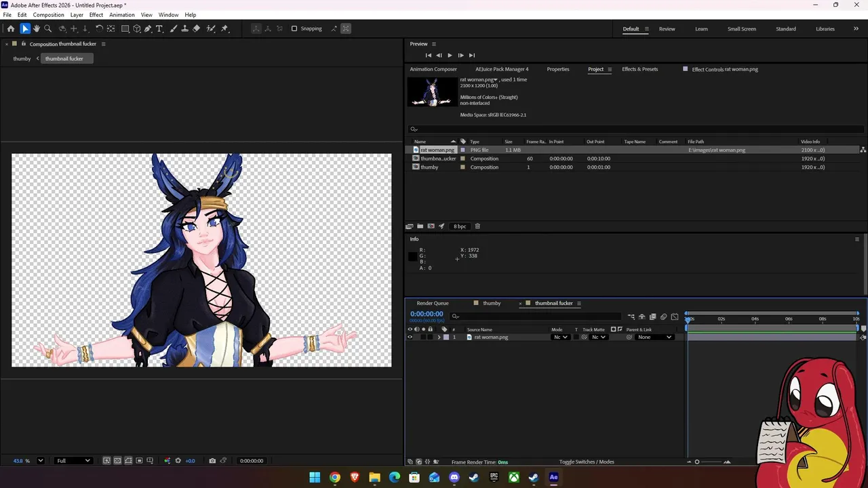This screenshot has height=488, width=868.
Task: Delete selected item with trash icon
Action: coord(477,226)
